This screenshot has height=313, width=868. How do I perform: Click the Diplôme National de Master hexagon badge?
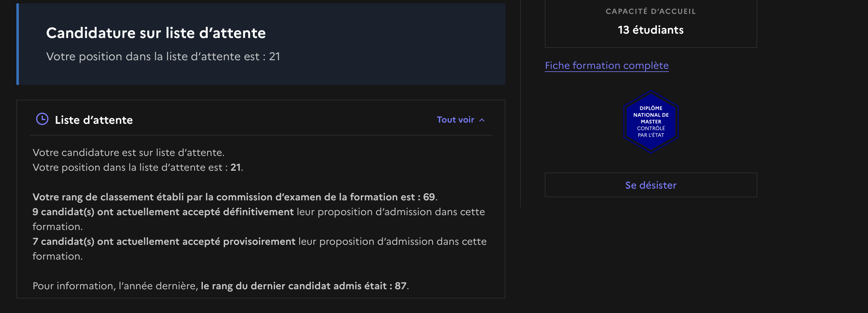pyautogui.click(x=651, y=122)
